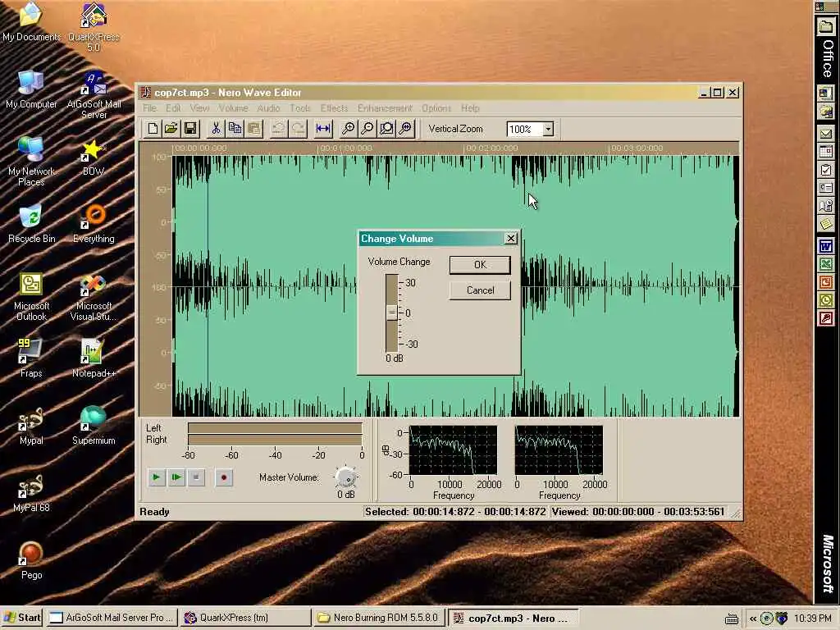Click the 00:01:00:000 timeline marker
This screenshot has height=630, width=840.
tap(345, 148)
